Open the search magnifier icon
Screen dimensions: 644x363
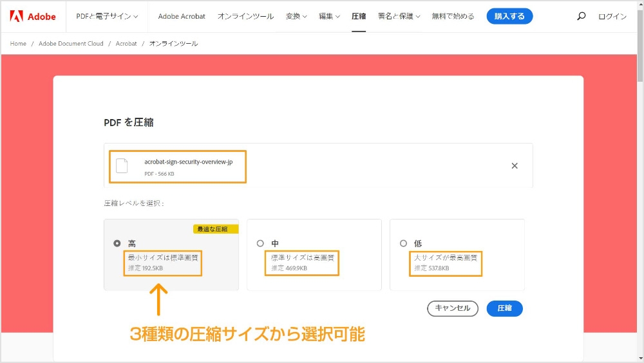coord(581,16)
